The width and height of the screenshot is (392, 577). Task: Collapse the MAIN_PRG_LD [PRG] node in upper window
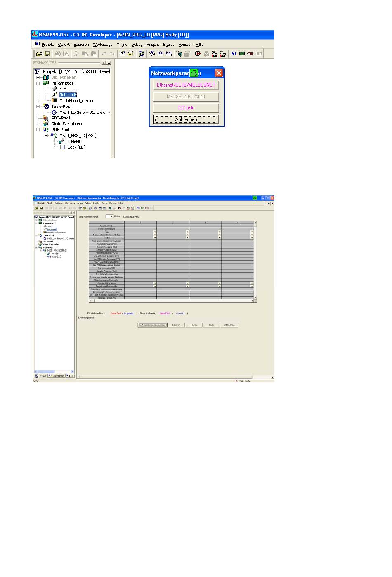coord(46,135)
